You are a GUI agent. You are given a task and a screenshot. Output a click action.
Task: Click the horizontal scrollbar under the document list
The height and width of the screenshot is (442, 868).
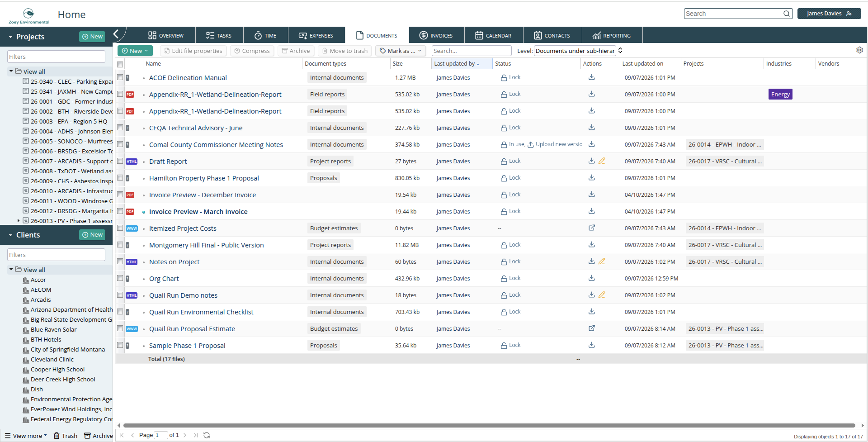(x=489, y=425)
